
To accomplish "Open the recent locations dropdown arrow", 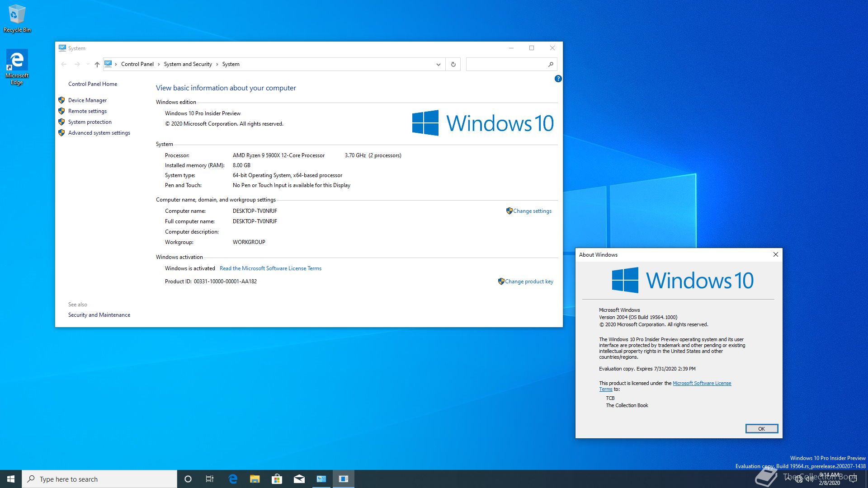I will (x=88, y=64).
